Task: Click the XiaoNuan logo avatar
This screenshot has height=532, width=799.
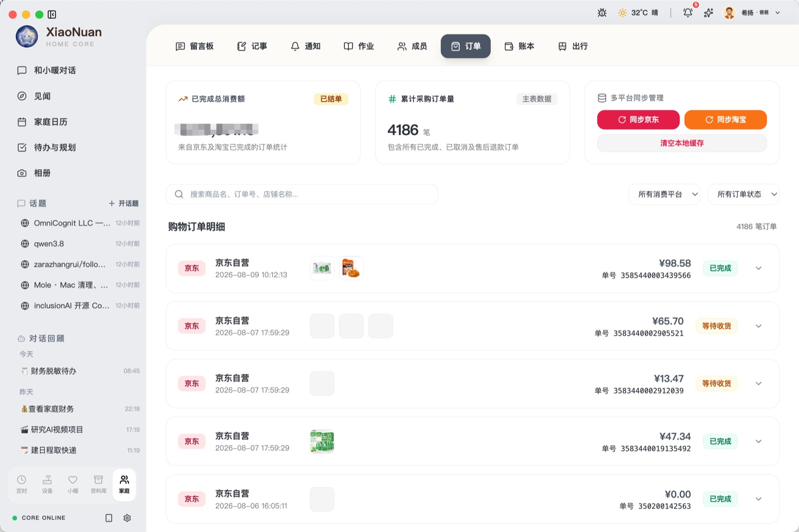Action: (27, 37)
